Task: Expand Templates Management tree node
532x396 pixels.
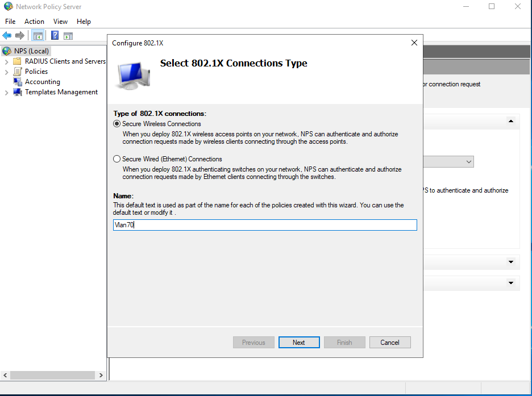Action: coord(6,92)
